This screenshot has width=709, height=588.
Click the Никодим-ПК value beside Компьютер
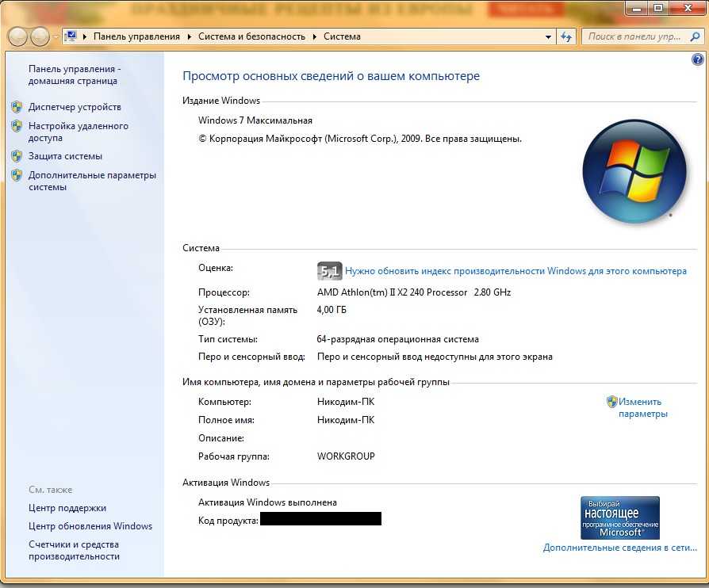[x=346, y=402]
